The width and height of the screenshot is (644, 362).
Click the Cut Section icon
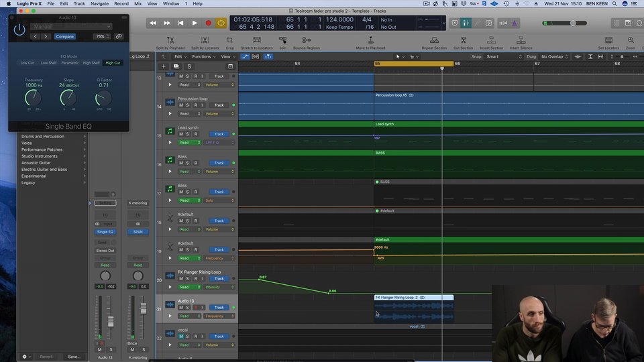pos(463,42)
